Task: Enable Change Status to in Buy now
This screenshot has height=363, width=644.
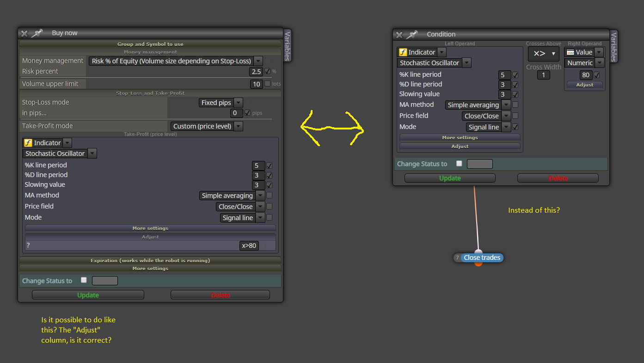Action: point(84,280)
